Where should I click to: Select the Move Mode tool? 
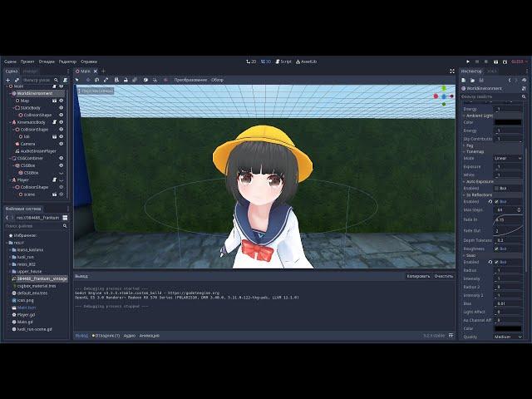point(88,80)
